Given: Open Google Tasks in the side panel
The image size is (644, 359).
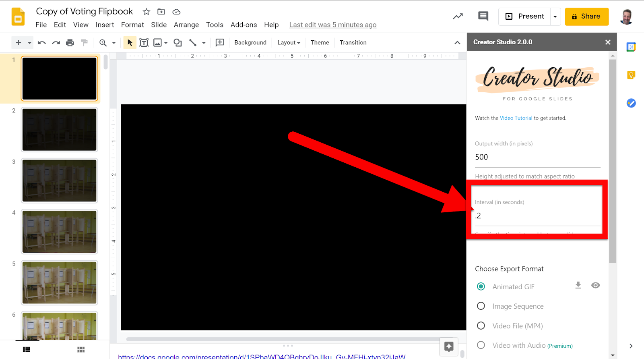Looking at the screenshot, I should pyautogui.click(x=631, y=103).
